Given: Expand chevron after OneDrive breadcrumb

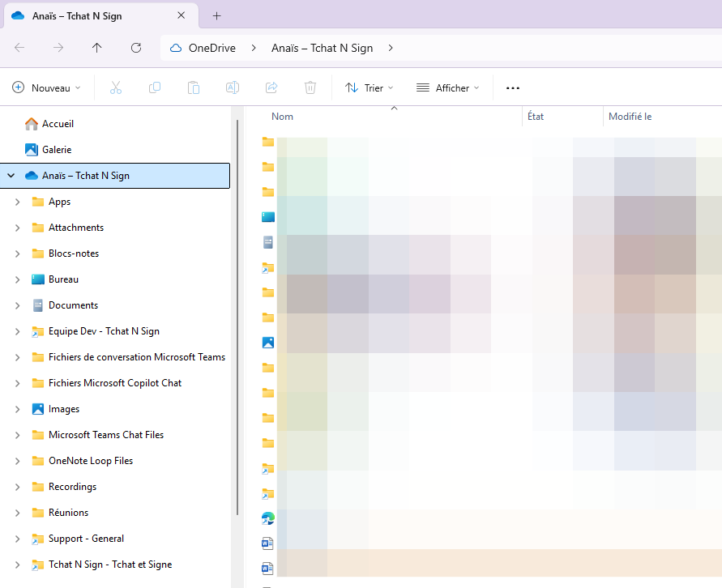Looking at the screenshot, I should 254,48.
